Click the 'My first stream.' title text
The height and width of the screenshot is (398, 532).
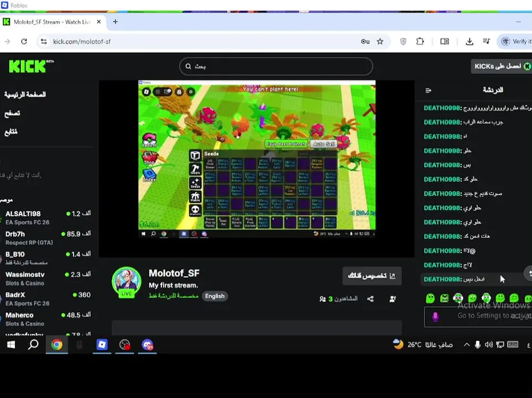(174, 285)
